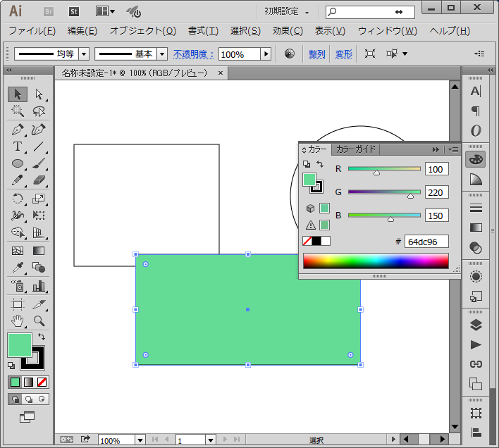Enable Draw Inside mode
The height and width of the screenshot is (448, 499).
42,399
